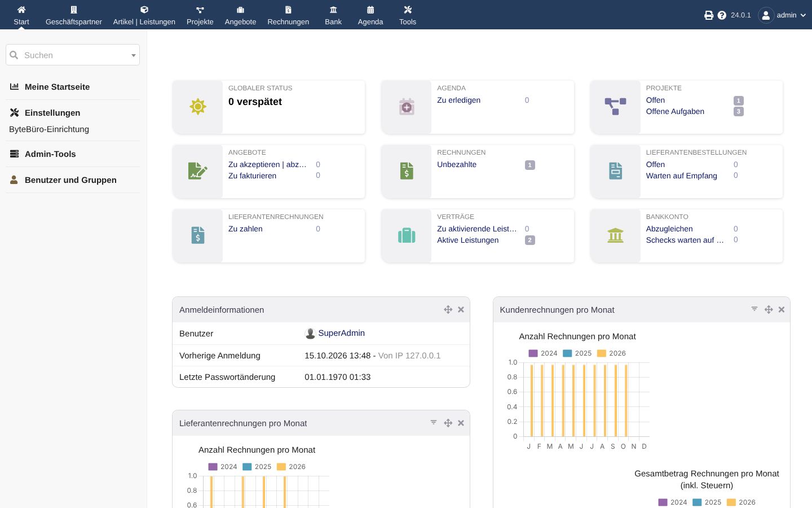Open the print icon in top bar

[709, 15]
